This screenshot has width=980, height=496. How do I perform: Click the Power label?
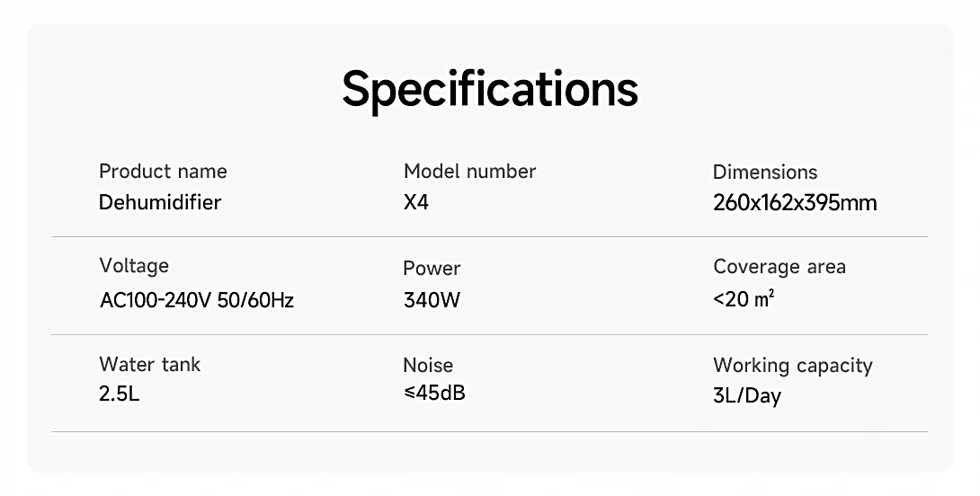click(x=432, y=269)
